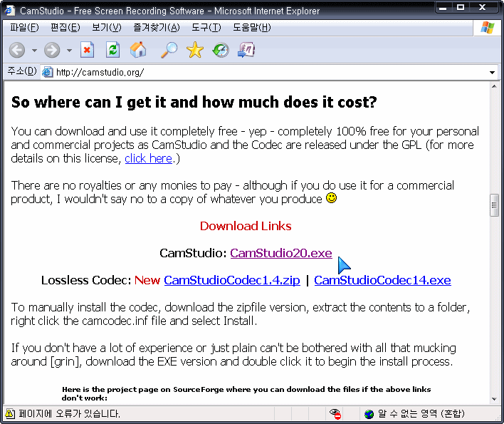
Task: Open the address bar dropdown arrow
Action: click(x=492, y=73)
